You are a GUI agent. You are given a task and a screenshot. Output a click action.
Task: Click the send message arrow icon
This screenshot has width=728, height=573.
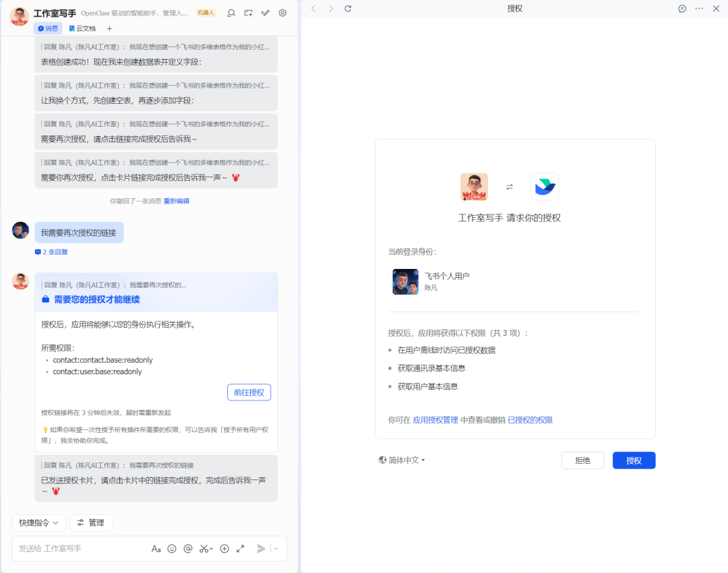[x=262, y=549]
